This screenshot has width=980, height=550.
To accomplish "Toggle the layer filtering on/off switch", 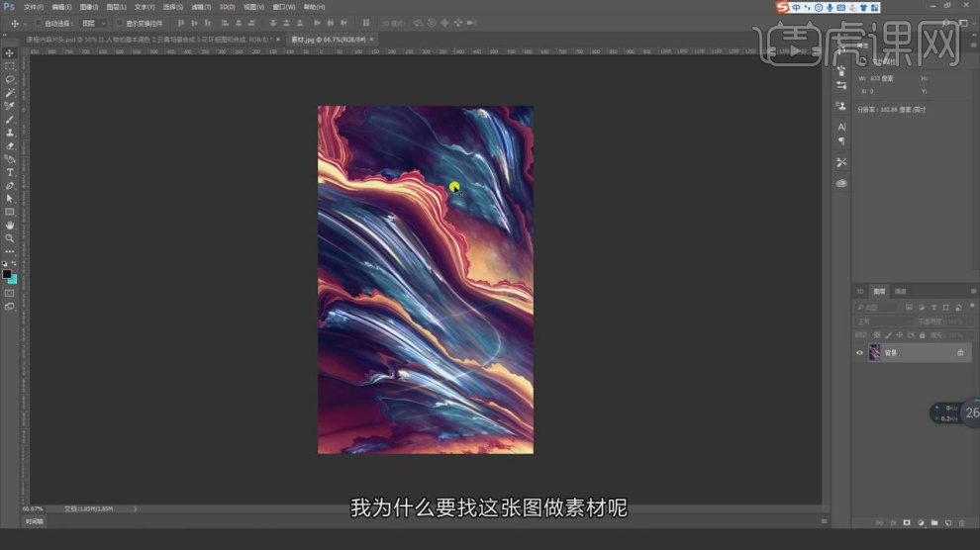I will pyautogui.click(x=972, y=306).
